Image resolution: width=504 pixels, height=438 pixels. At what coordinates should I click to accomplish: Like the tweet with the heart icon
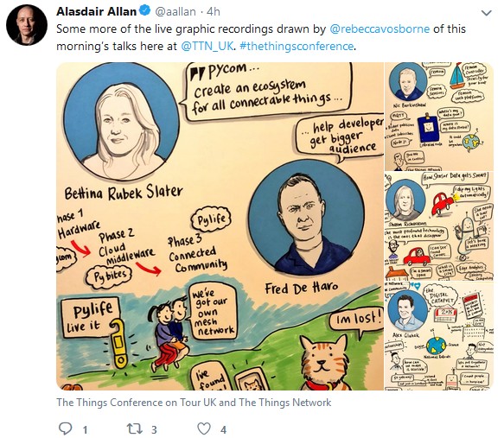pyautogui.click(x=204, y=428)
